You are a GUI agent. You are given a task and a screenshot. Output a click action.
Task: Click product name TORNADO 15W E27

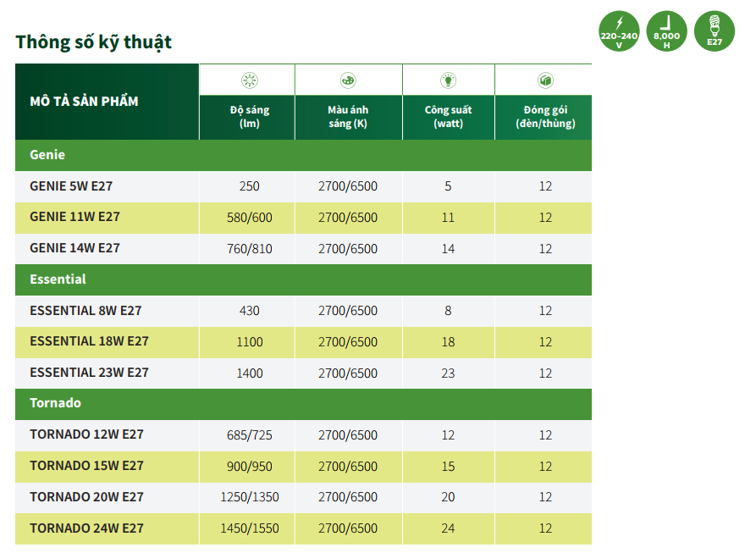pyautogui.click(x=87, y=466)
